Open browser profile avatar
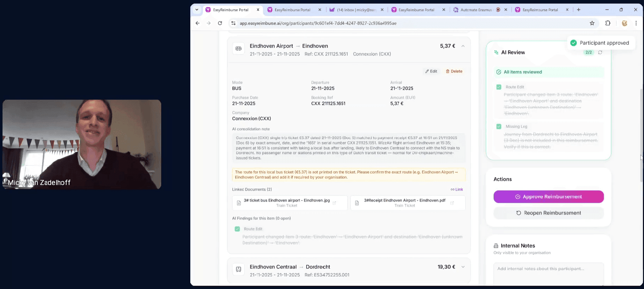 coord(625,23)
